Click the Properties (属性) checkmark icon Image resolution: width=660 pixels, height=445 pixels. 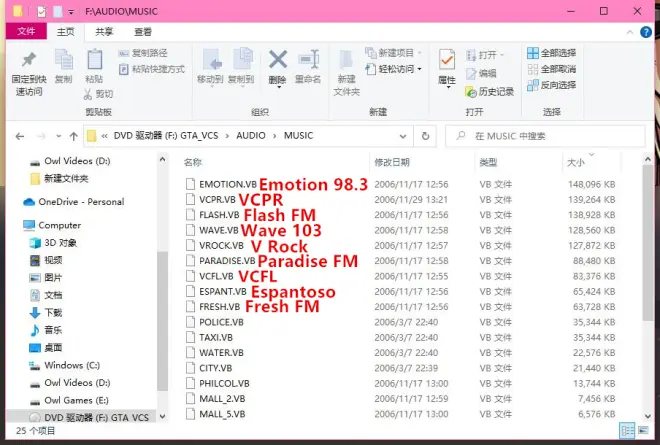pos(447,60)
